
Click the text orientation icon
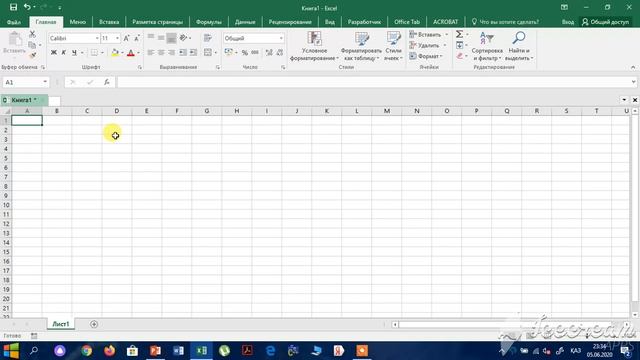(183, 38)
